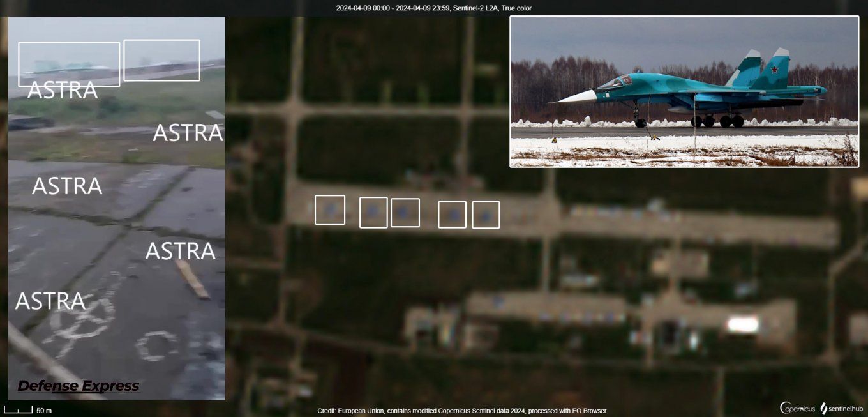Click the red star on the jet's tail fin
Viewport: 868px width, 417px height.
pos(775,69)
